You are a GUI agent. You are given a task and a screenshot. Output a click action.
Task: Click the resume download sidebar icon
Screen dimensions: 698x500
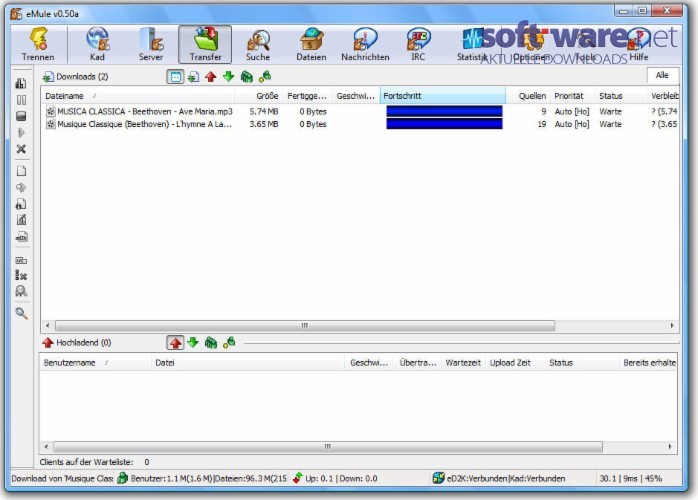(21, 133)
